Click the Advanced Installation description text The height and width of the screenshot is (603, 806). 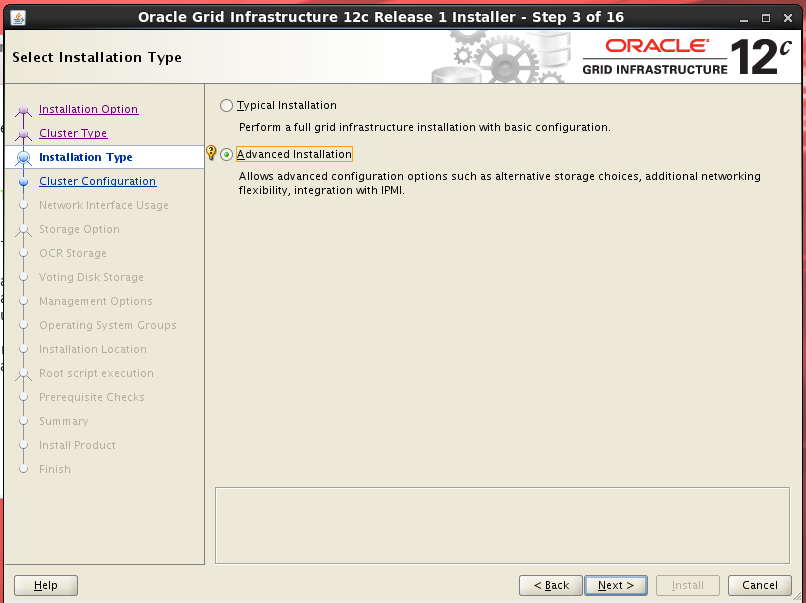500,183
